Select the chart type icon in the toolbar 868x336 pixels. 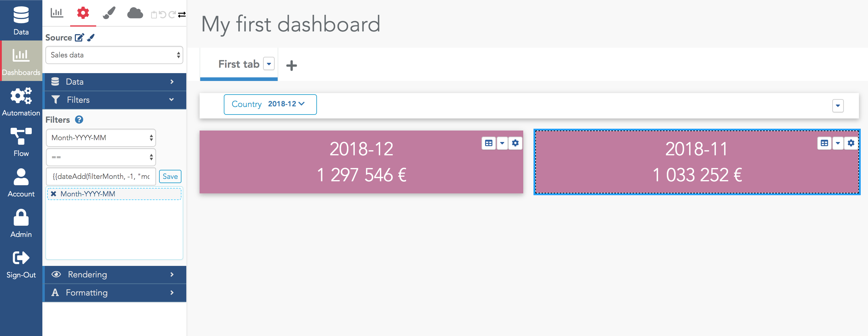pyautogui.click(x=57, y=13)
